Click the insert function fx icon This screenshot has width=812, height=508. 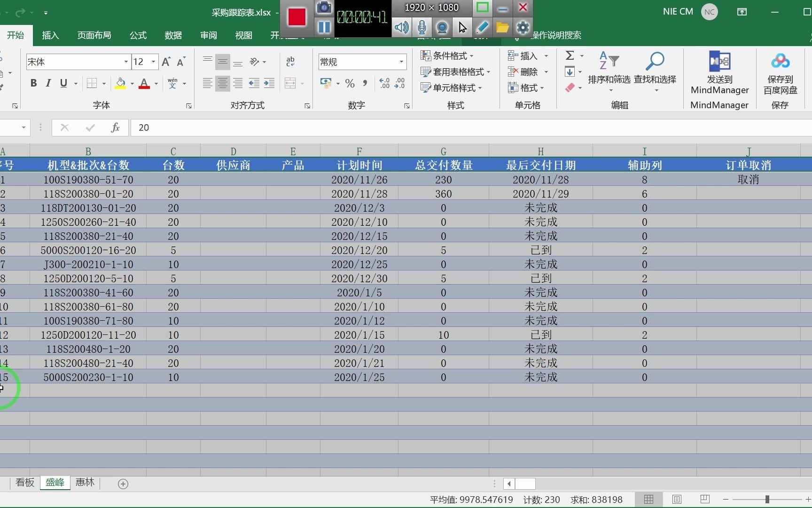pyautogui.click(x=115, y=127)
